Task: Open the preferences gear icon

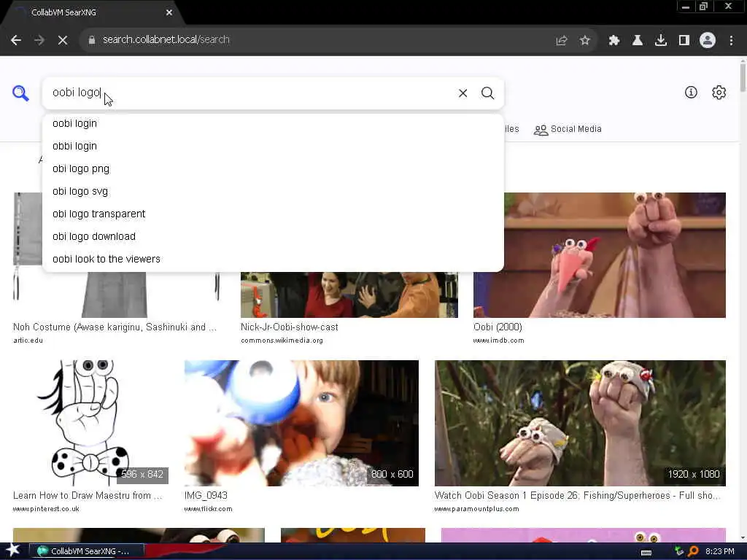Action: tap(719, 93)
